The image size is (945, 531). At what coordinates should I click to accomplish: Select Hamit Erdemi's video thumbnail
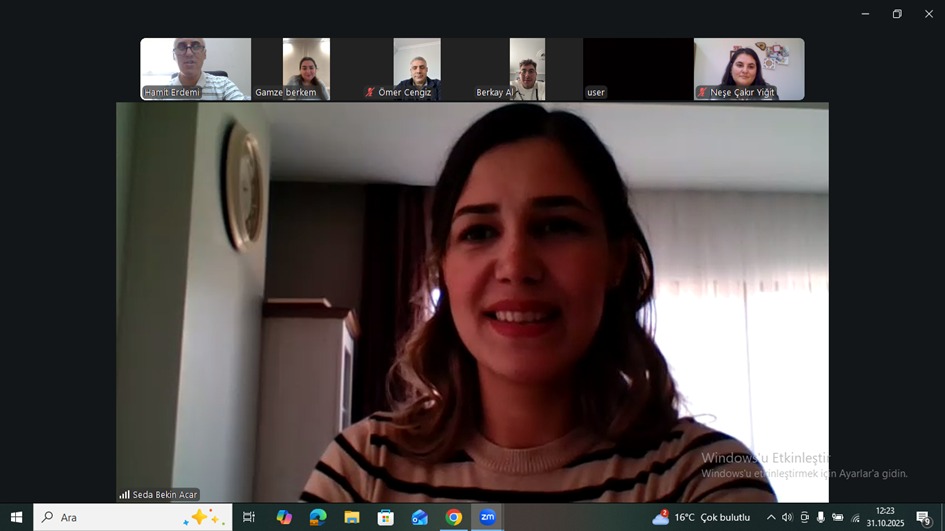point(196,69)
